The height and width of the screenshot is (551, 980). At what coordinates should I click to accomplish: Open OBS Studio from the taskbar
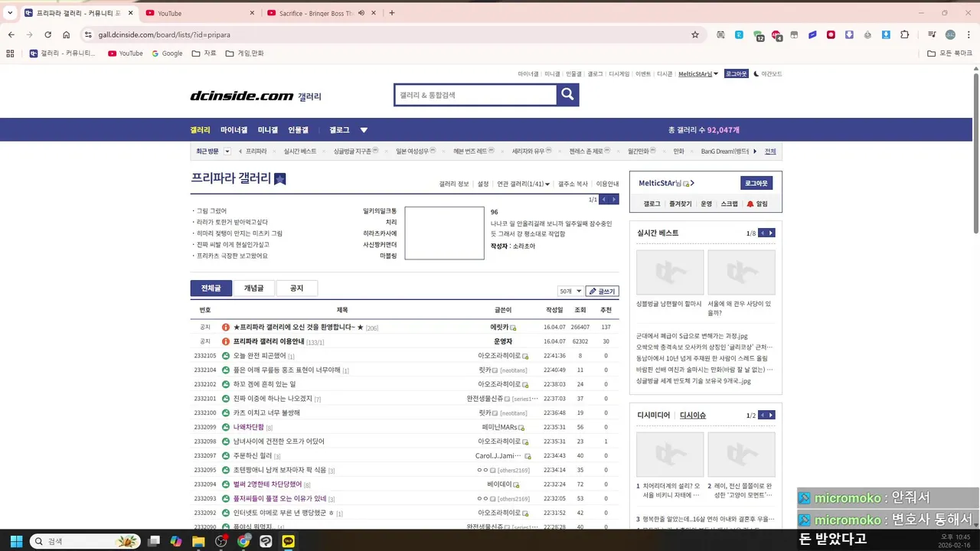(x=220, y=541)
